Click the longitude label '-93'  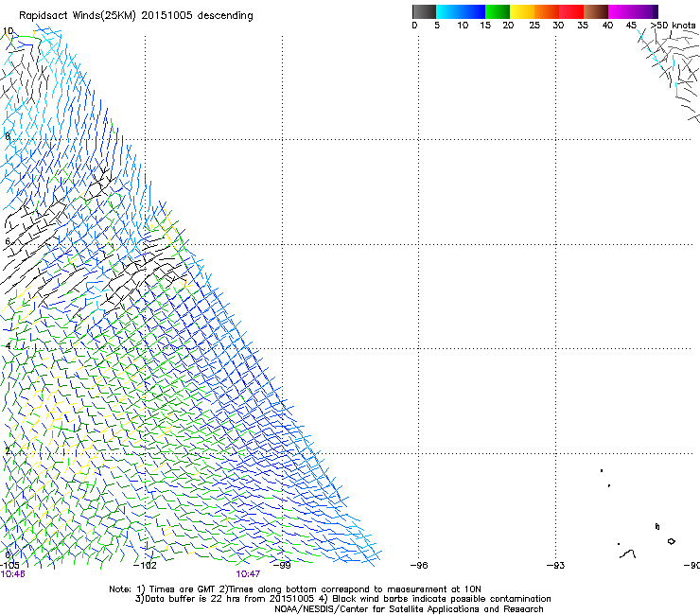[x=556, y=565]
